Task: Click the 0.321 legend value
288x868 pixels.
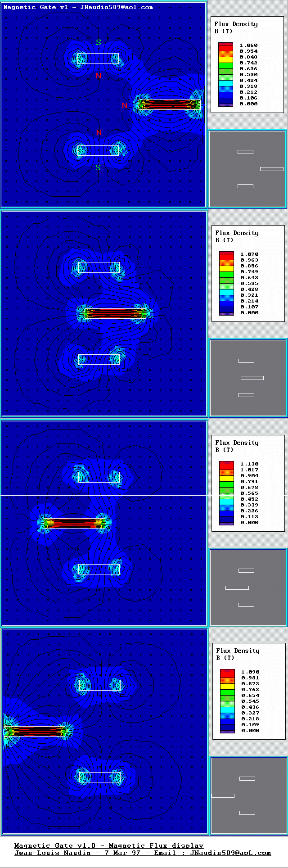Action: click(249, 295)
